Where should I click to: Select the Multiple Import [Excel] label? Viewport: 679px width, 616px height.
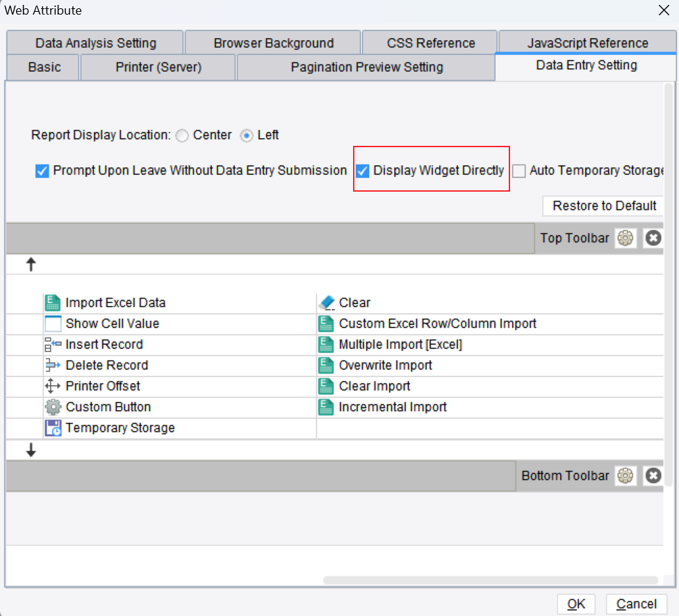(400, 344)
